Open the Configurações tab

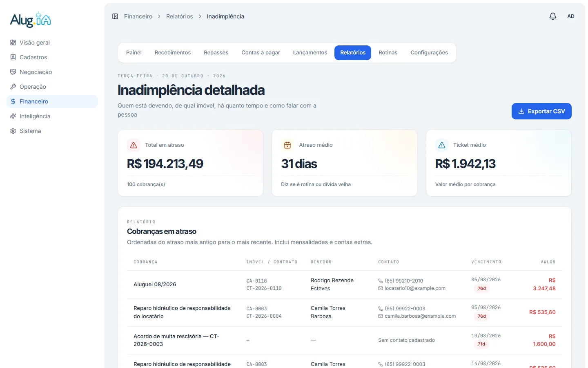tap(429, 53)
